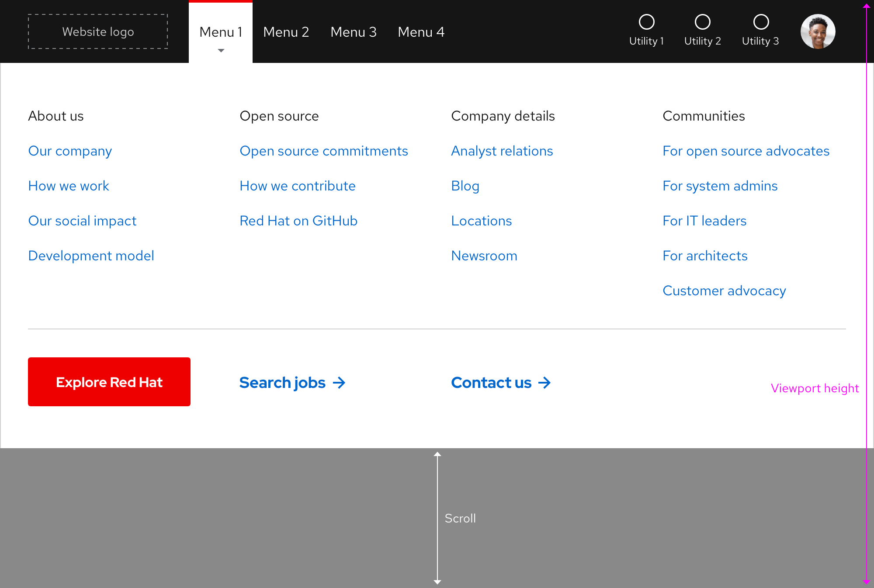The height and width of the screenshot is (588, 874).
Task: Click For system admins under Communities
Action: coord(720,186)
